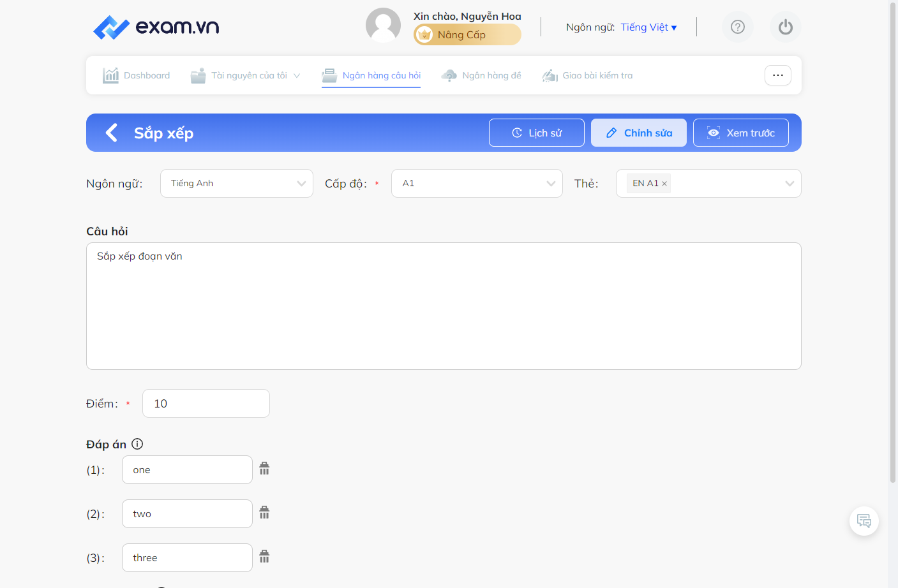
Task: Click the Xin chào, Nguyễn Hoa greeting
Action: [467, 16]
